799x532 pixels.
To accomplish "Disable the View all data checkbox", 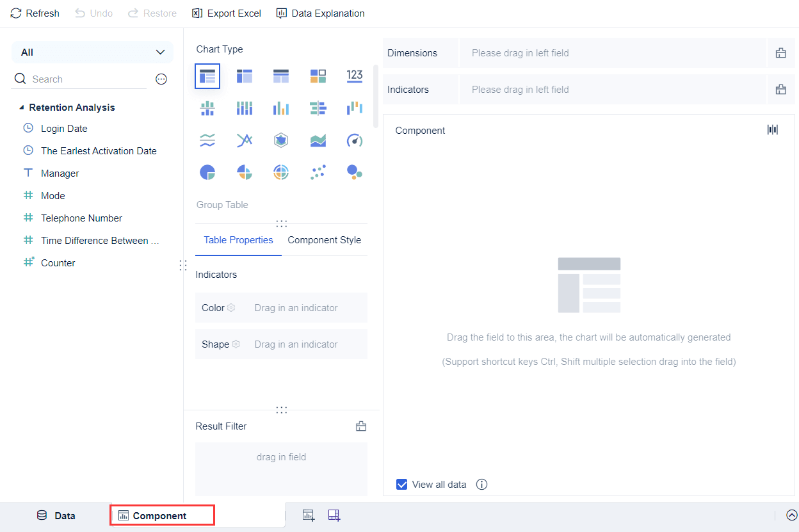I will 401,484.
